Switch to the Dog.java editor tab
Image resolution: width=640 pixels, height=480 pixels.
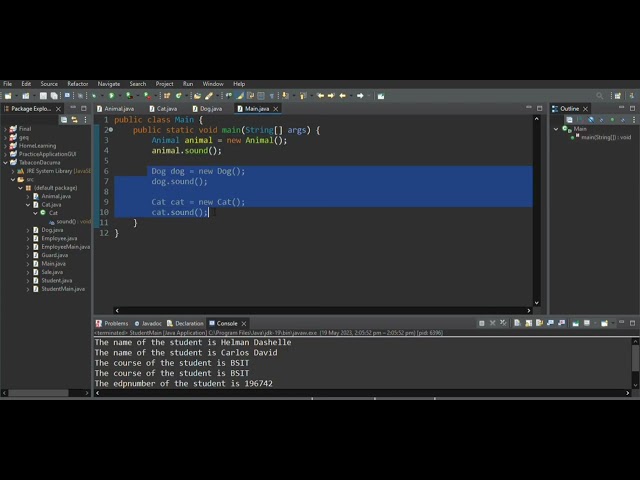coord(207,109)
